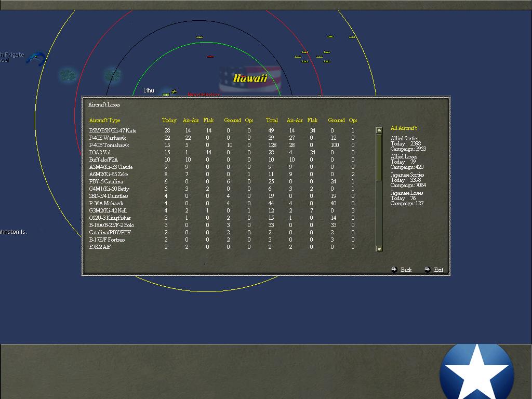Click the Johnston Is. label on the map edge

click(x=14, y=232)
